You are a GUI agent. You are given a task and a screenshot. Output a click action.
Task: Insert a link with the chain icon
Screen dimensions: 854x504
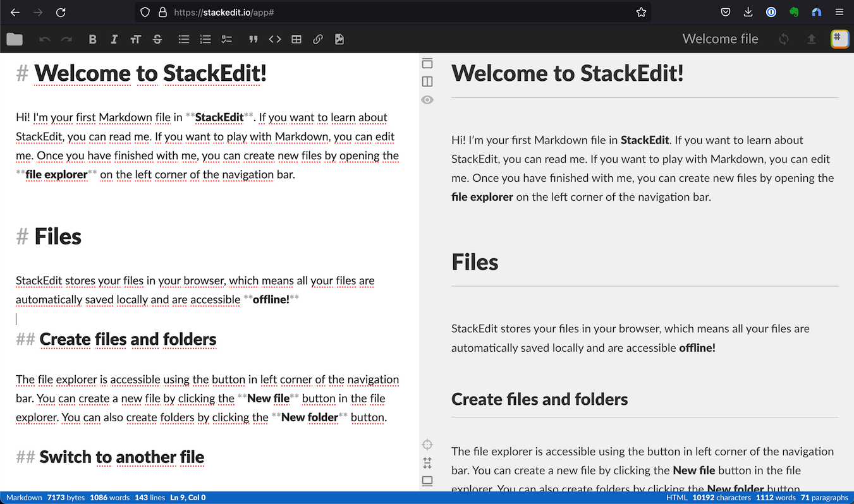point(318,39)
